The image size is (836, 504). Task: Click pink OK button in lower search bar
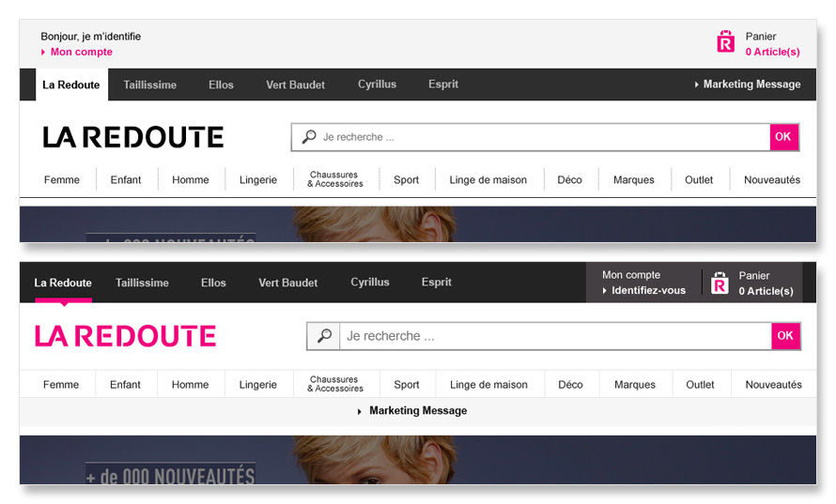pyautogui.click(x=785, y=336)
